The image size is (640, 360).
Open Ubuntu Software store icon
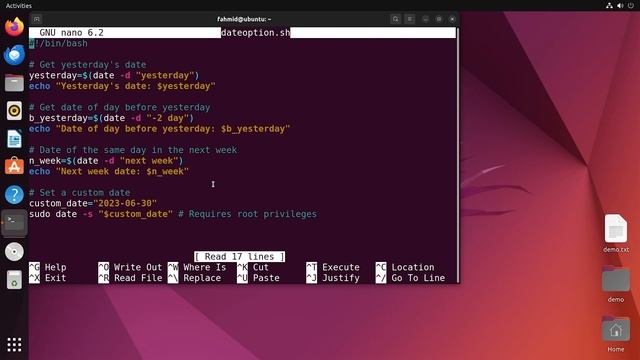point(14,167)
